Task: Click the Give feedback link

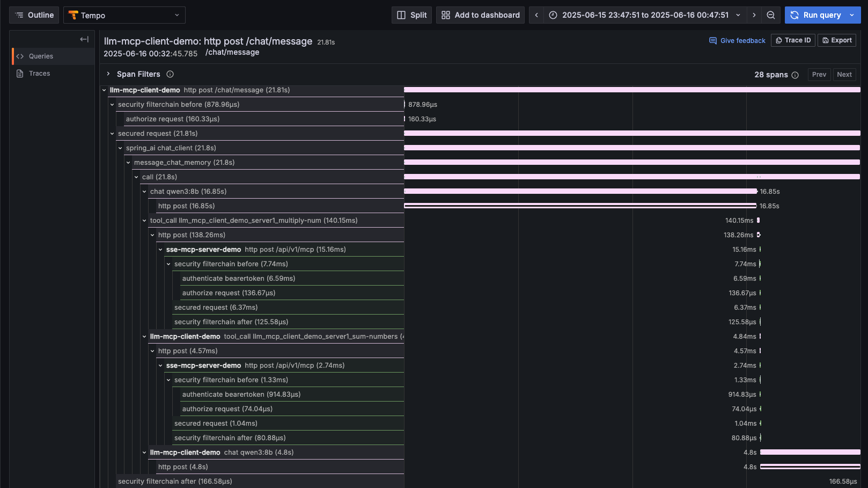Action: [737, 40]
